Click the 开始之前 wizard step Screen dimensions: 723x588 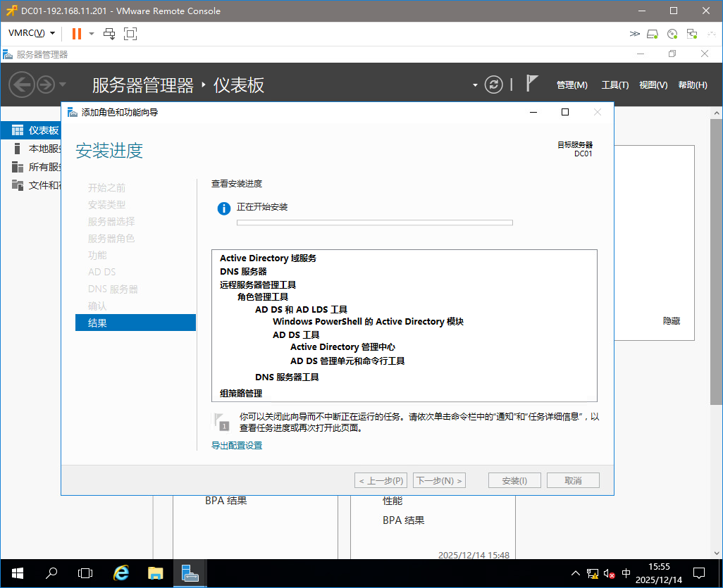[106, 187]
